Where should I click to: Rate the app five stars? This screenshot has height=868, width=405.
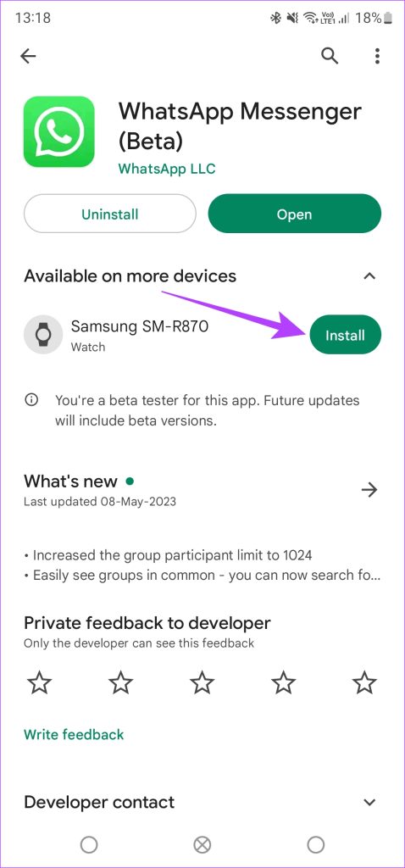(364, 684)
